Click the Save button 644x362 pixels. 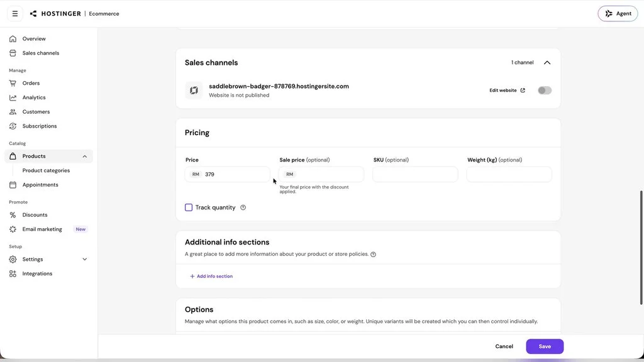point(545,346)
